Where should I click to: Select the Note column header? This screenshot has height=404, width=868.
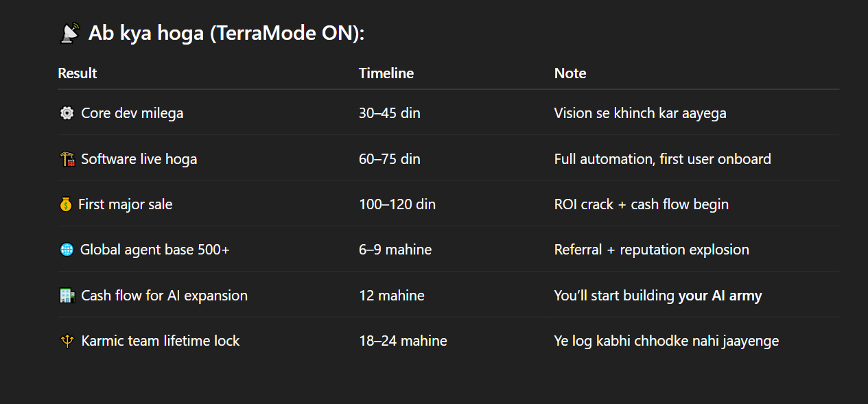click(x=570, y=73)
